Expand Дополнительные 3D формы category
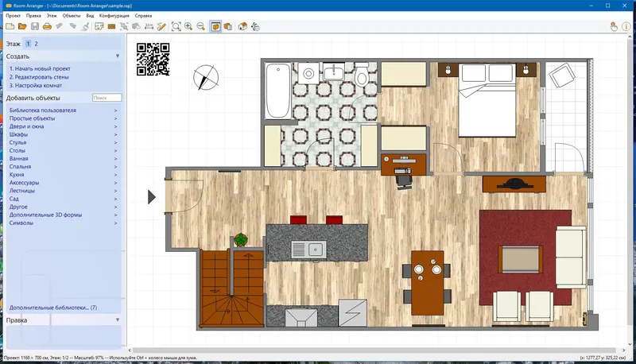Image resolution: width=636 pixels, height=364 pixels. [64, 215]
